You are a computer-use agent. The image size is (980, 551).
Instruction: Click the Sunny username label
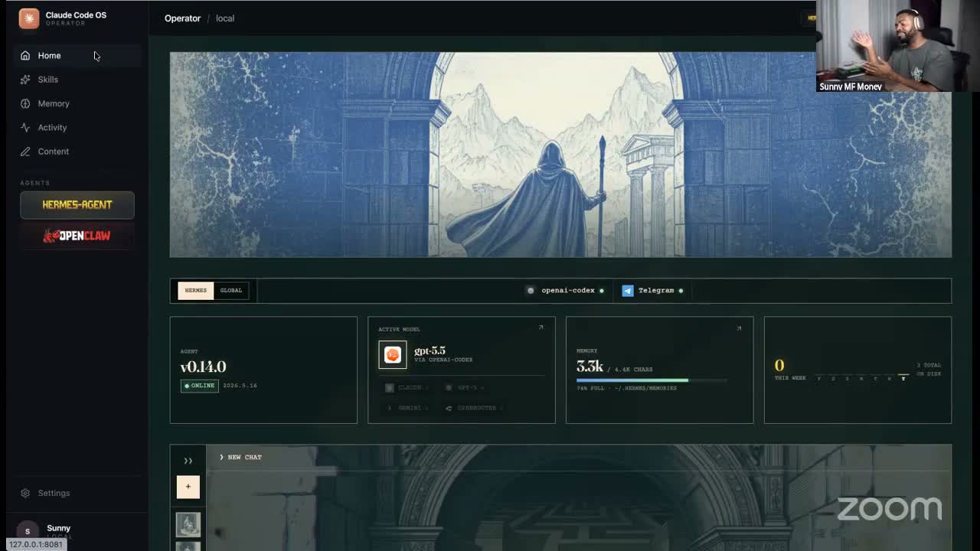(59, 528)
